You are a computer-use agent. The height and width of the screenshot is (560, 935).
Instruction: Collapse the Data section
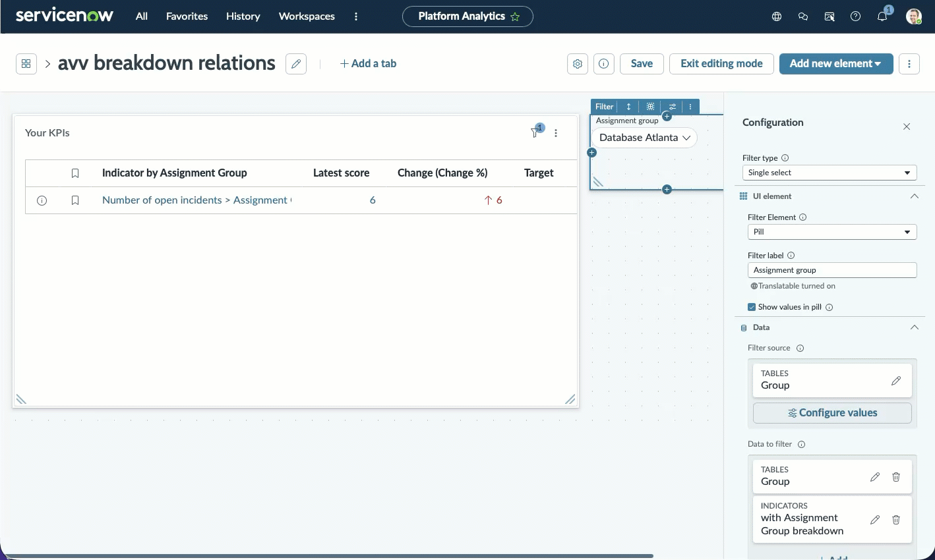pyautogui.click(x=914, y=327)
